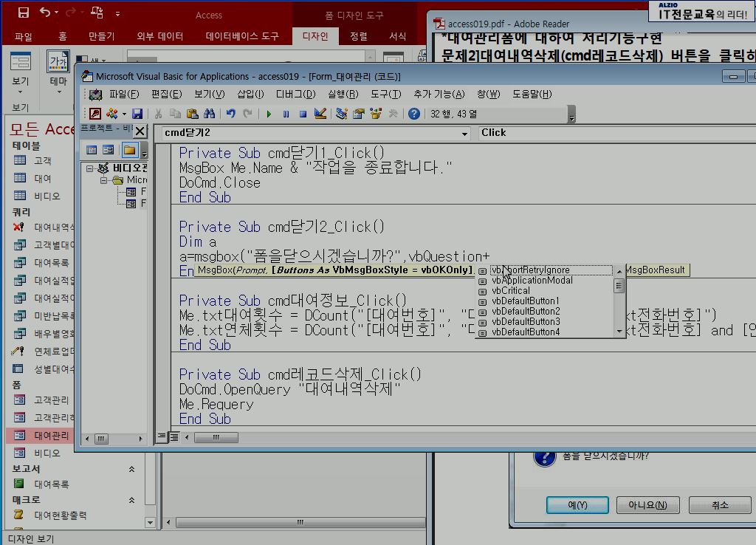Select vbDefaultButton2 in autocomplete list

point(526,312)
